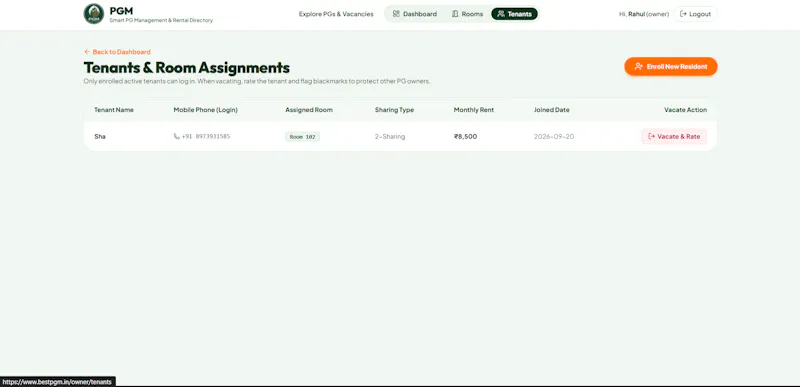Click the Smart PG Management tagline

pos(161,20)
